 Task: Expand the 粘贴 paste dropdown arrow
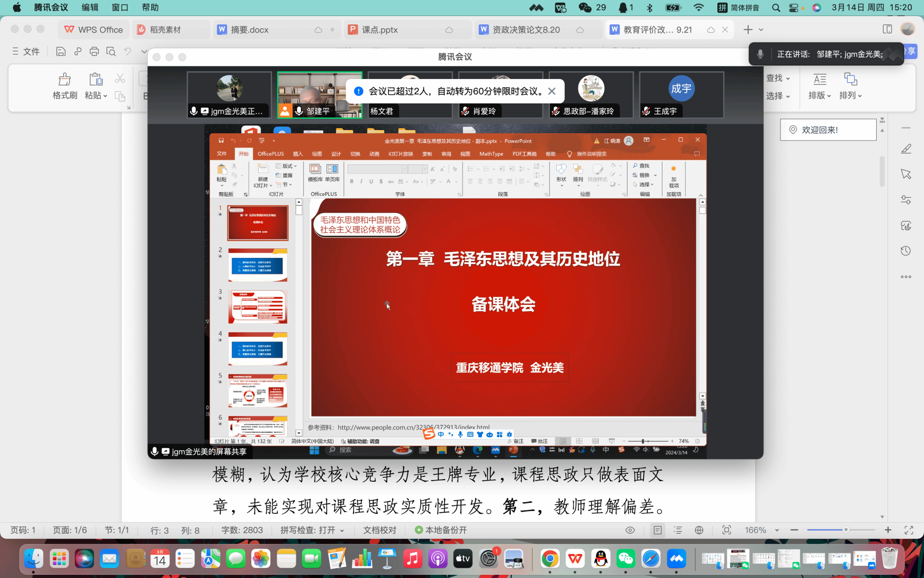click(x=105, y=96)
